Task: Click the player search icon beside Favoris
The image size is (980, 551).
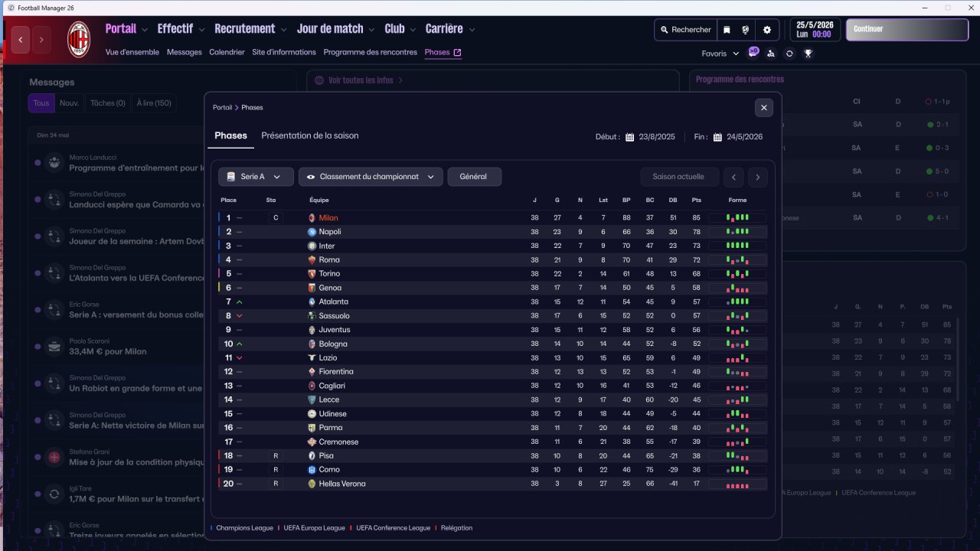Action: (x=771, y=54)
